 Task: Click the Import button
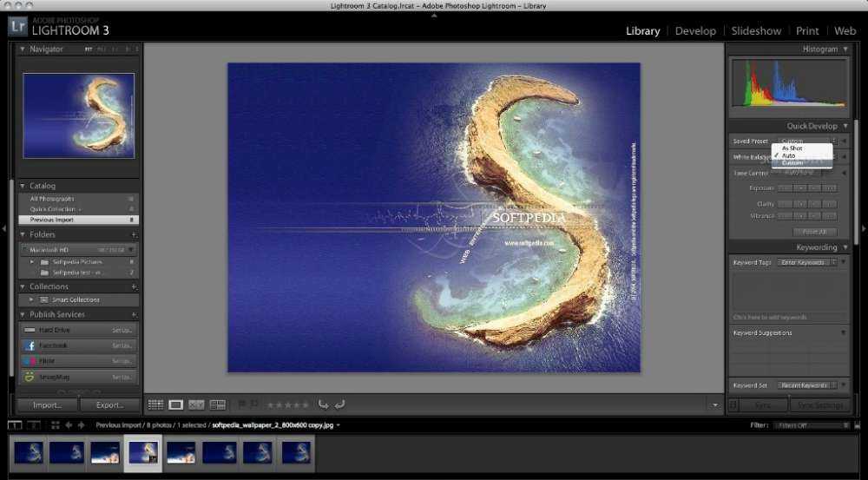[x=47, y=405]
